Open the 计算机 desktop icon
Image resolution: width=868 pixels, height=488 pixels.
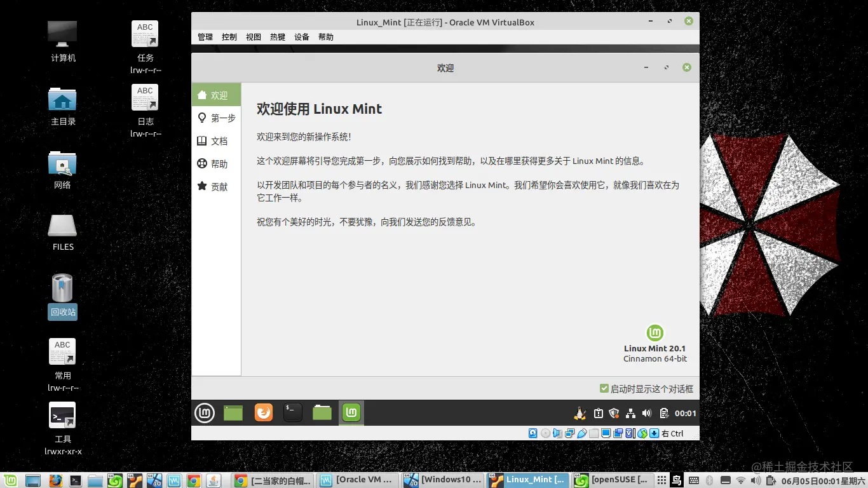(x=62, y=35)
